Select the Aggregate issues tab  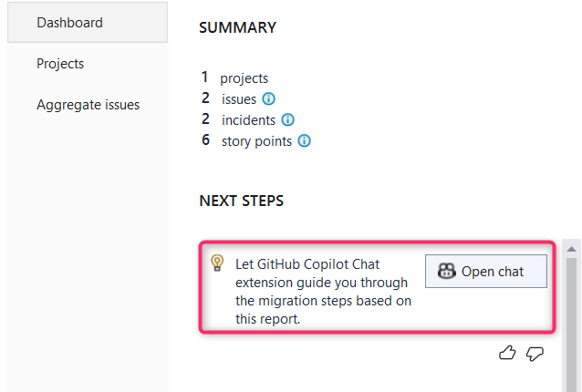point(88,105)
